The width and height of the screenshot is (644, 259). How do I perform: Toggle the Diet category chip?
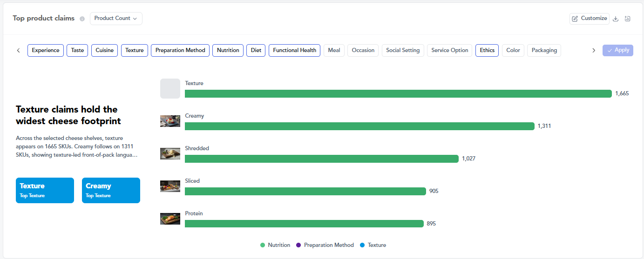tap(256, 50)
